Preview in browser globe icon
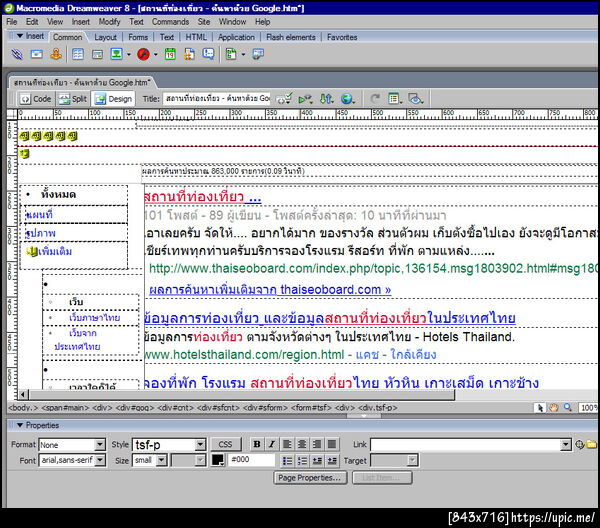 pos(347,99)
